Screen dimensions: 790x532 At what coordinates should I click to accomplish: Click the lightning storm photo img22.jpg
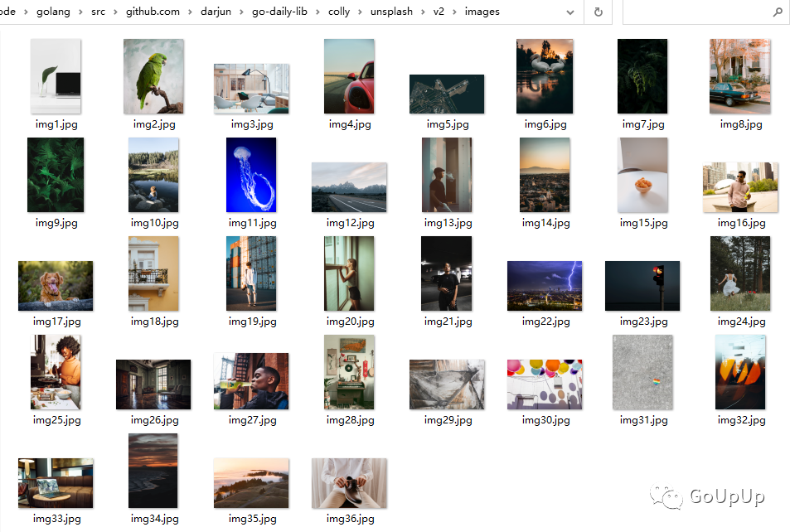pos(545,285)
